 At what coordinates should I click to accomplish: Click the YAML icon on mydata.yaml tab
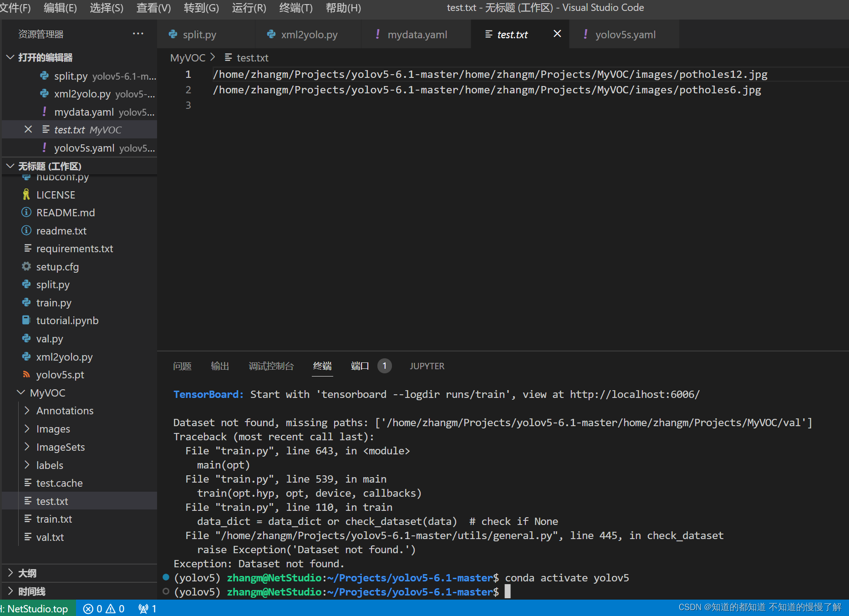point(377,34)
